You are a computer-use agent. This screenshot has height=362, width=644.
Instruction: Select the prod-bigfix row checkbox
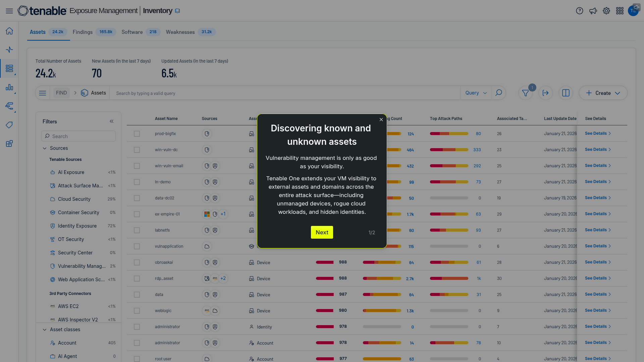[137, 134]
